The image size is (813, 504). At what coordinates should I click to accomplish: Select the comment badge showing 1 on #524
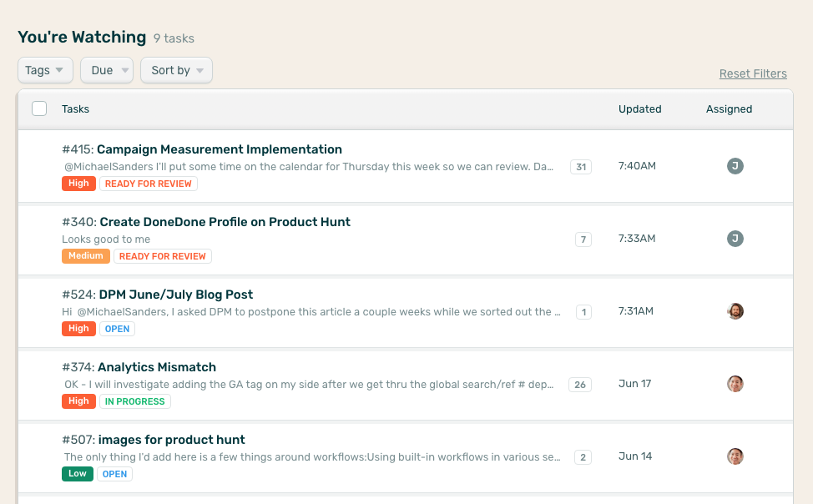point(583,311)
